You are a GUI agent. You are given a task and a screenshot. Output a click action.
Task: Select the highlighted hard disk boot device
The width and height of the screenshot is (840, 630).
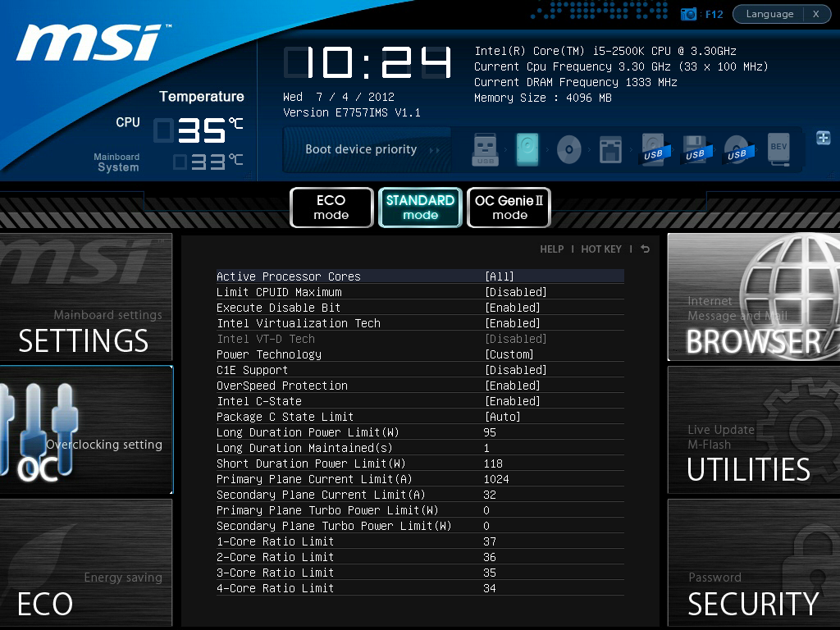(x=527, y=149)
